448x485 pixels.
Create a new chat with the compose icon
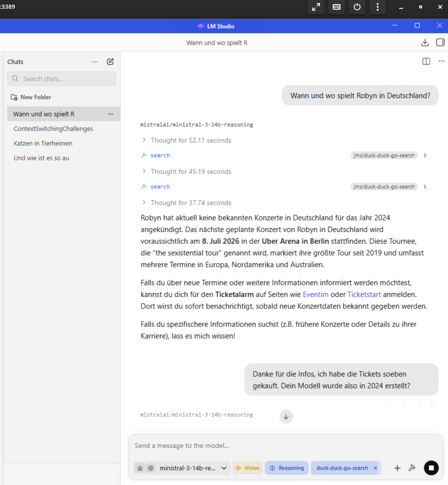tap(110, 62)
